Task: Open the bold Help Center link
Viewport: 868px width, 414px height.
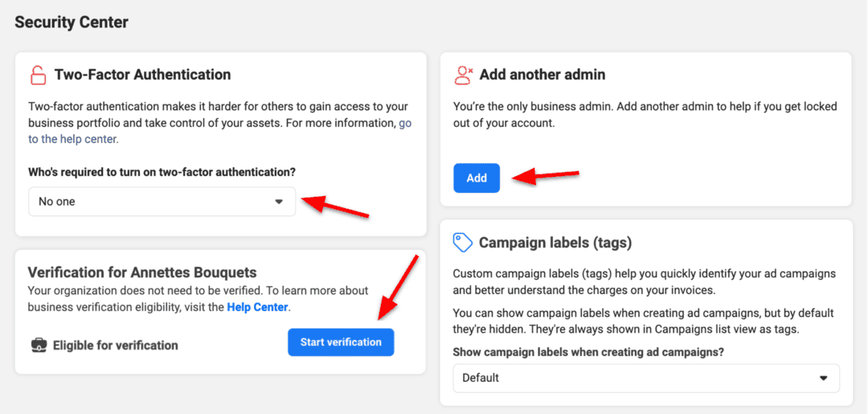Action: [257, 307]
